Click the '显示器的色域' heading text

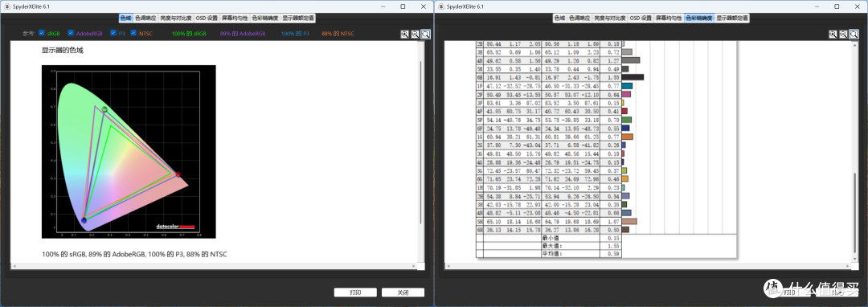coord(63,51)
